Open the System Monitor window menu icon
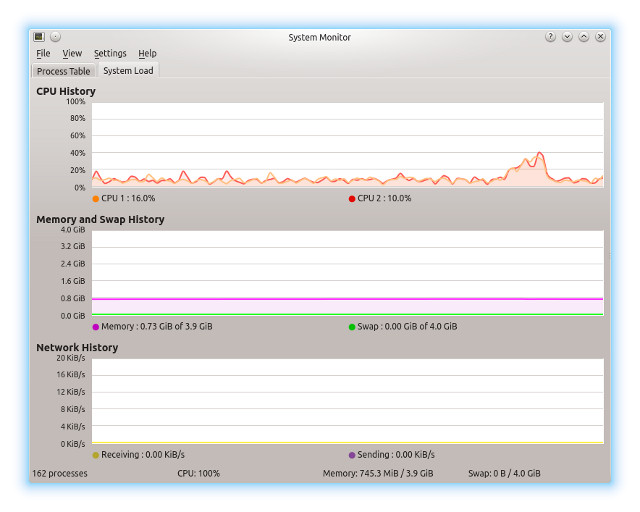 click(39, 37)
